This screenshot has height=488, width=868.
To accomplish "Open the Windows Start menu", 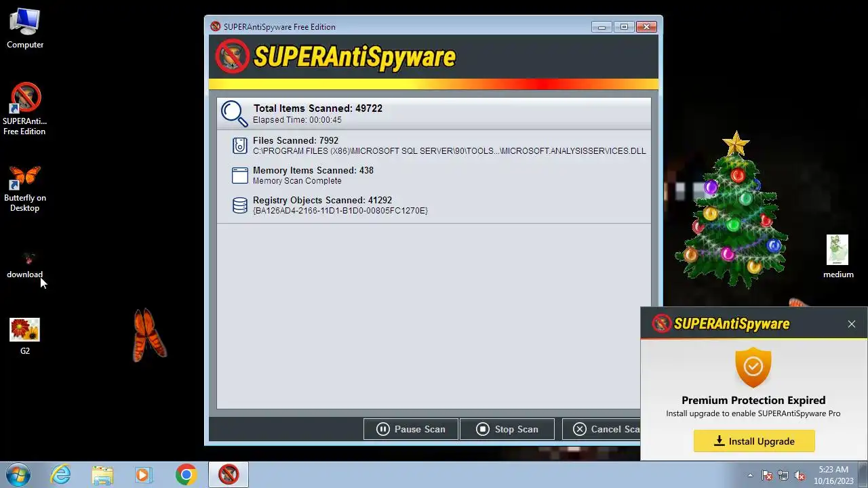I will 18,474.
